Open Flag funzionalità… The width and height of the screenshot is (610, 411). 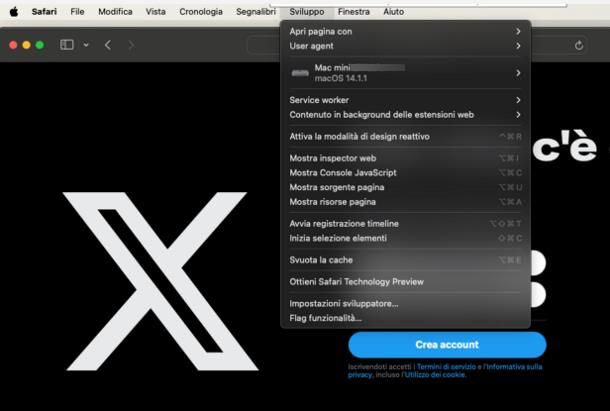coord(405,318)
